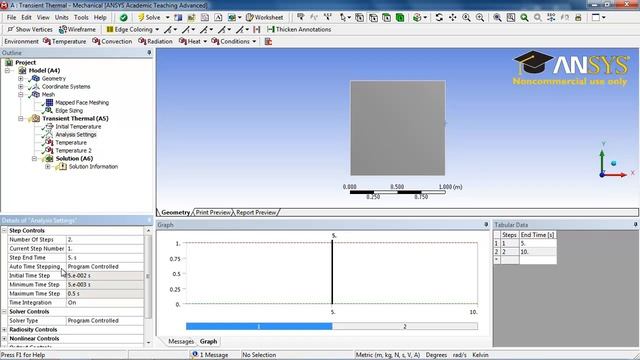Switch to the Messages tab

181,342
